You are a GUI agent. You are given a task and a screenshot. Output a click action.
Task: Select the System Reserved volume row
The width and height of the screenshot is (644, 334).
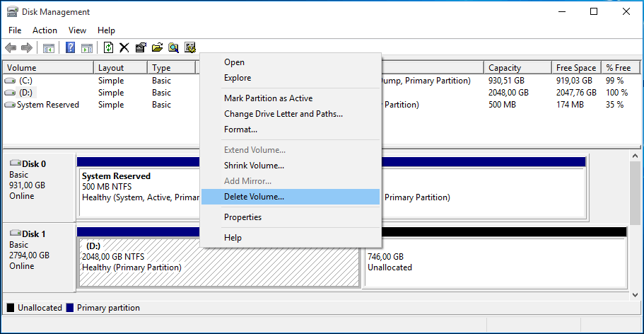[47, 105]
